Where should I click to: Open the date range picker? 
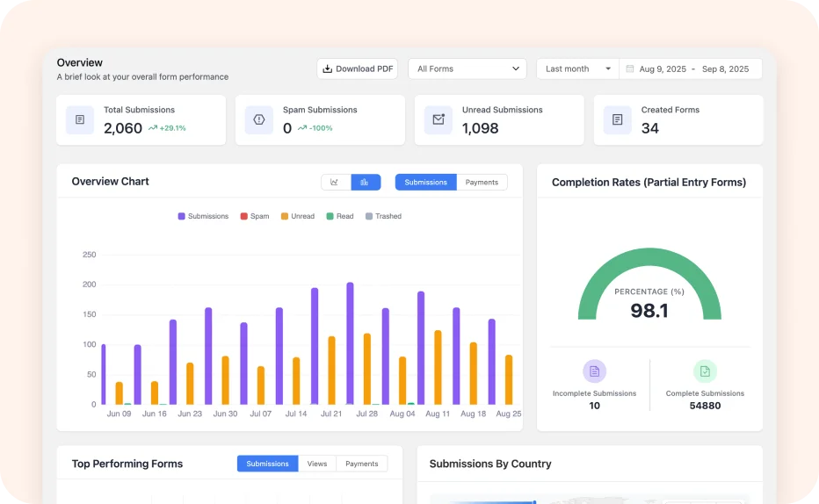click(692, 68)
